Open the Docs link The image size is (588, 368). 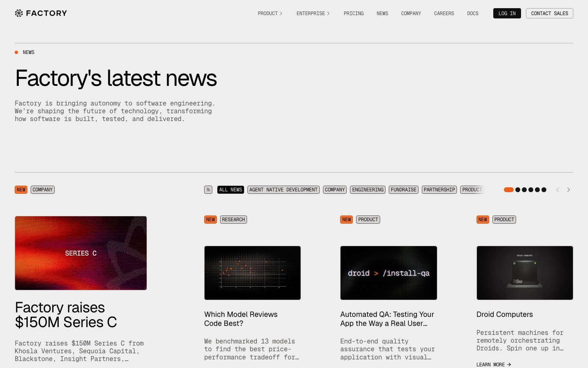tap(473, 13)
